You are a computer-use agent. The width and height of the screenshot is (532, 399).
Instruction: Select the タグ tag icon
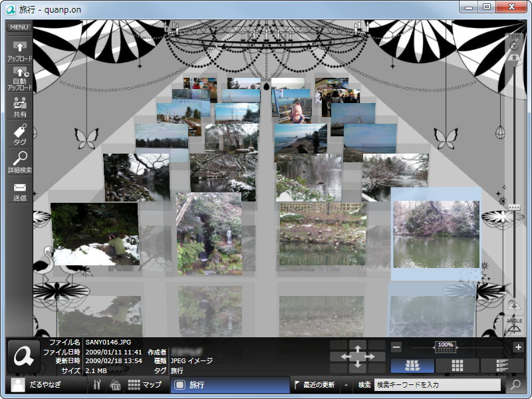pos(21,134)
